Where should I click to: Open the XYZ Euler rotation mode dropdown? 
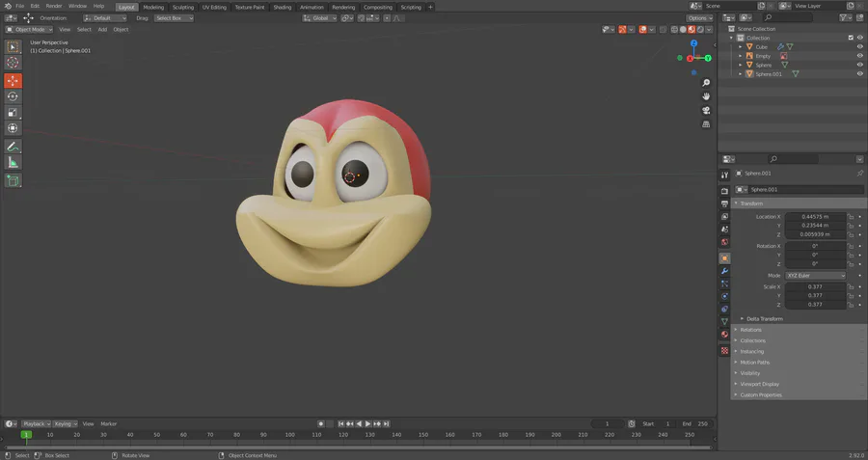pos(815,276)
